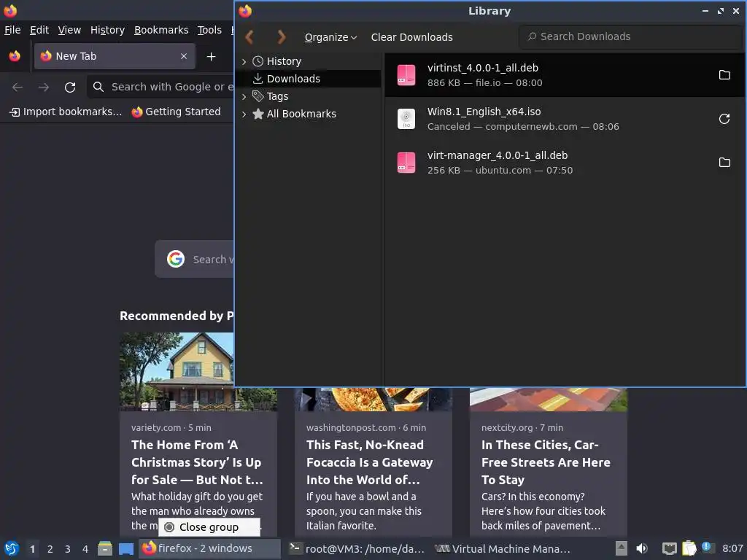Screen dimensions: 747x560
Task: Switch to workspace 4
Action: pyautogui.click(x=85, y=549)
